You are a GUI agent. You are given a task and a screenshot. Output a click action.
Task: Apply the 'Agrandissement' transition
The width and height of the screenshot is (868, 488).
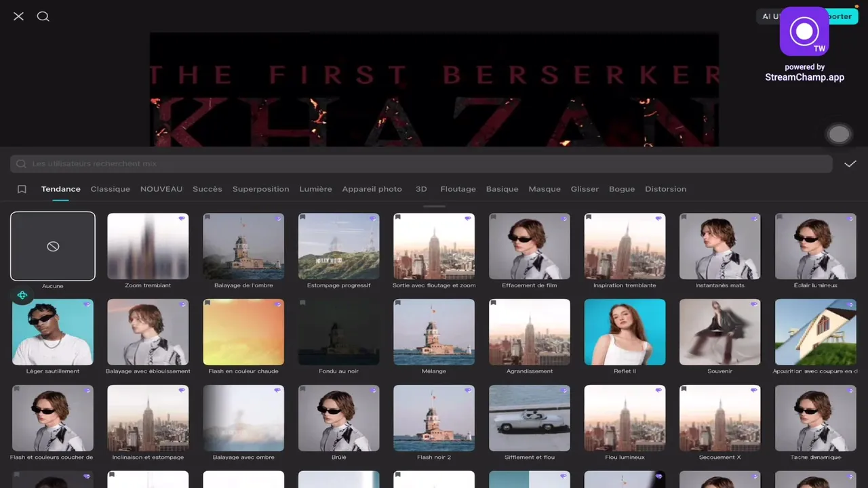(530, 332)
